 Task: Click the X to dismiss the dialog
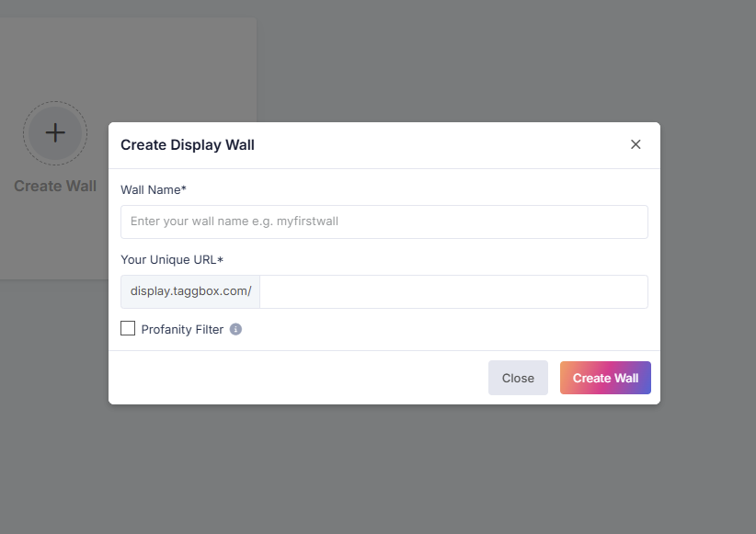(x=636, y=144)
